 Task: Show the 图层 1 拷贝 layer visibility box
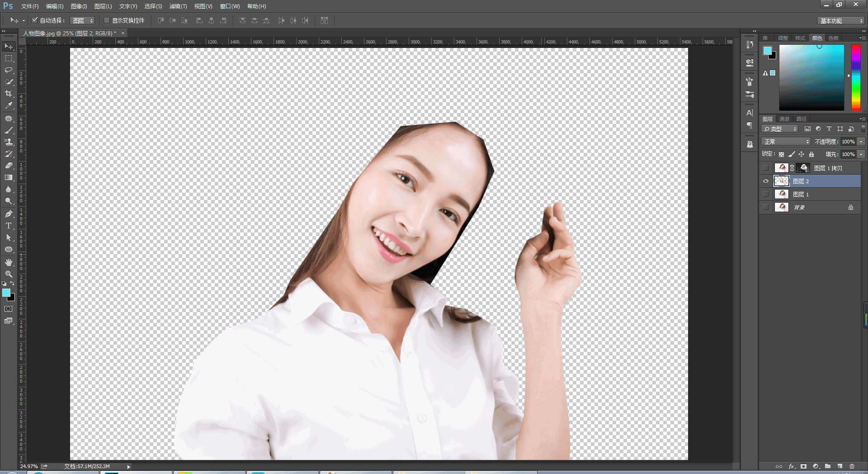tap(766, 168)
